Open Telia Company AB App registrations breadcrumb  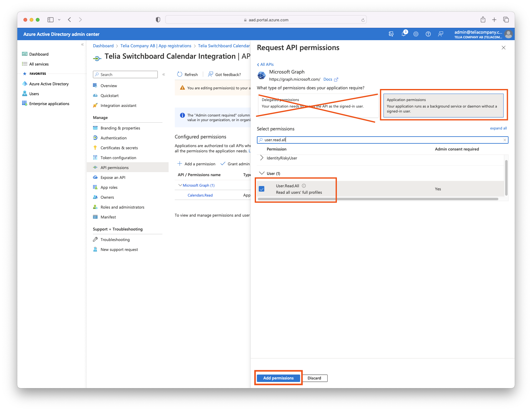click(156, 46)
